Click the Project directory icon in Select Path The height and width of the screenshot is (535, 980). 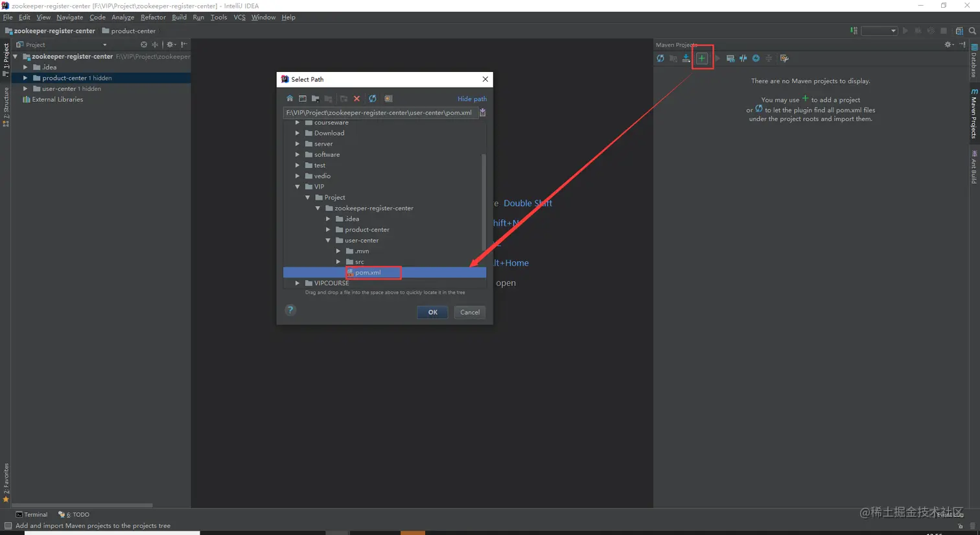316,99
